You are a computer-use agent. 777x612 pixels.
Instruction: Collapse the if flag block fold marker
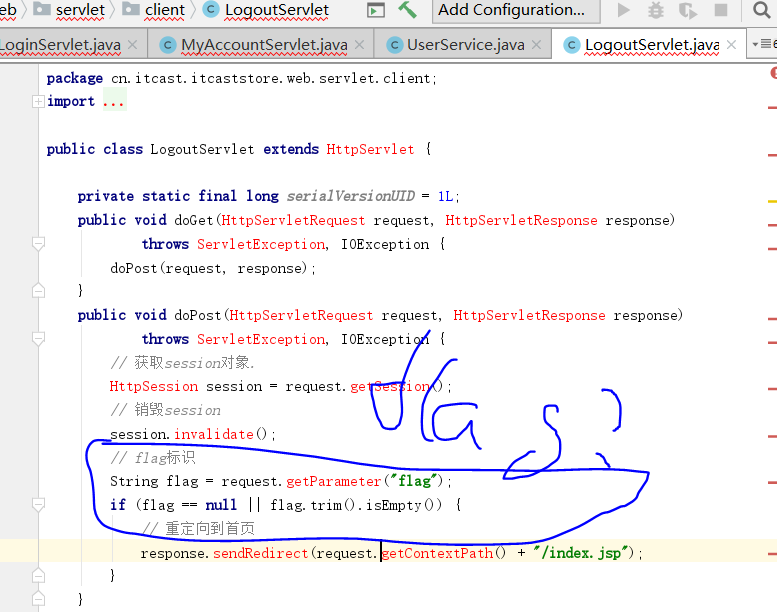point(38,505)
